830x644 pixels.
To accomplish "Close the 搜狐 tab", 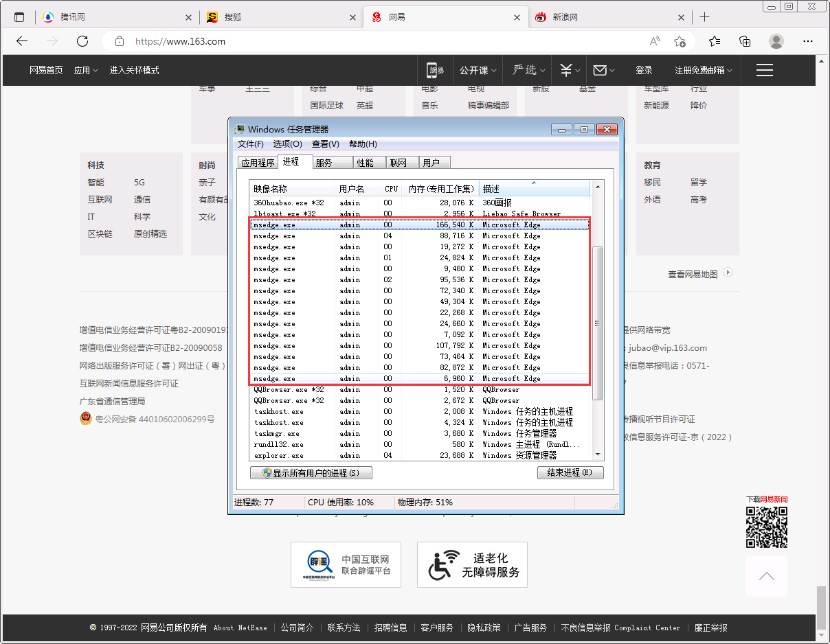I will pos(353,17).
